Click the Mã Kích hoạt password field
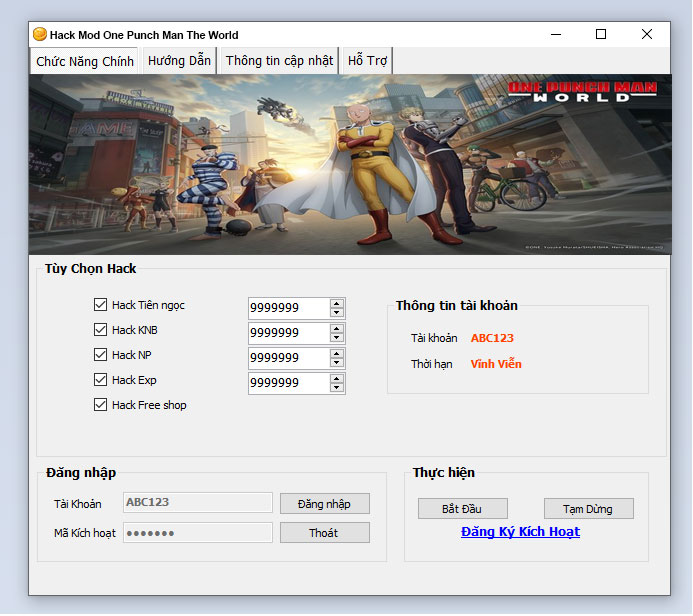The width and height of the screenshot is (693, 616). tap(198, 533)
